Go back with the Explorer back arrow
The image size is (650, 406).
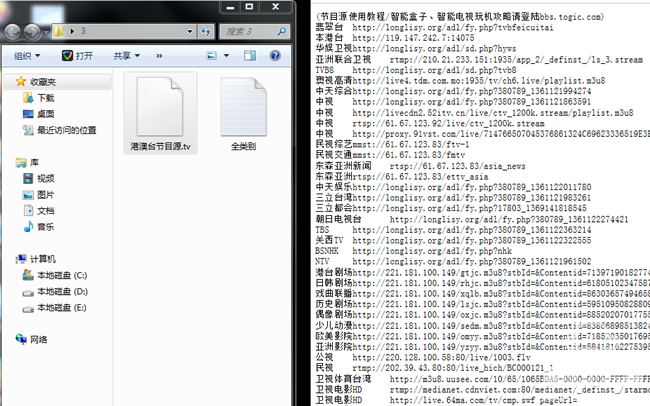[13, 32]
